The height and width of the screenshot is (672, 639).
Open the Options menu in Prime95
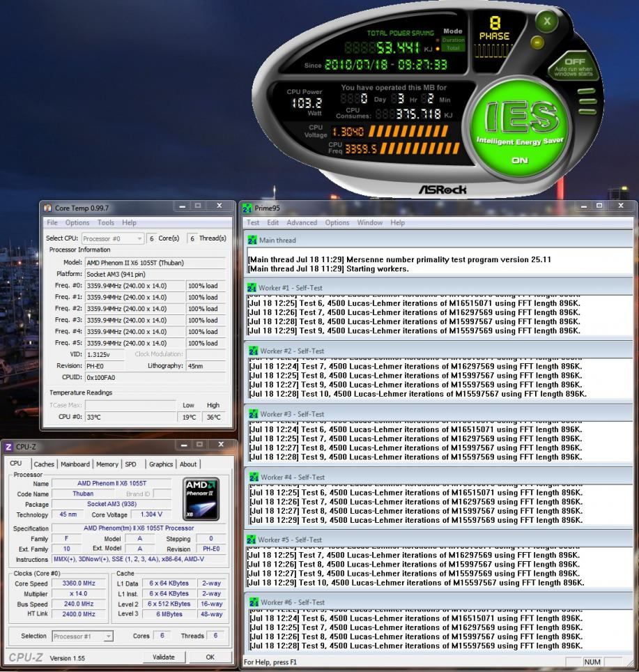click(x=337, y=222)
